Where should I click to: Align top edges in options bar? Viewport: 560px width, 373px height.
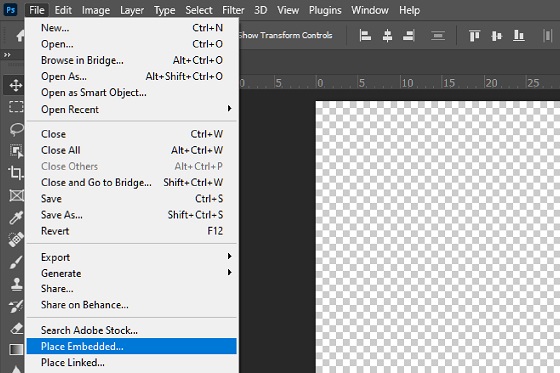point(475,35)
